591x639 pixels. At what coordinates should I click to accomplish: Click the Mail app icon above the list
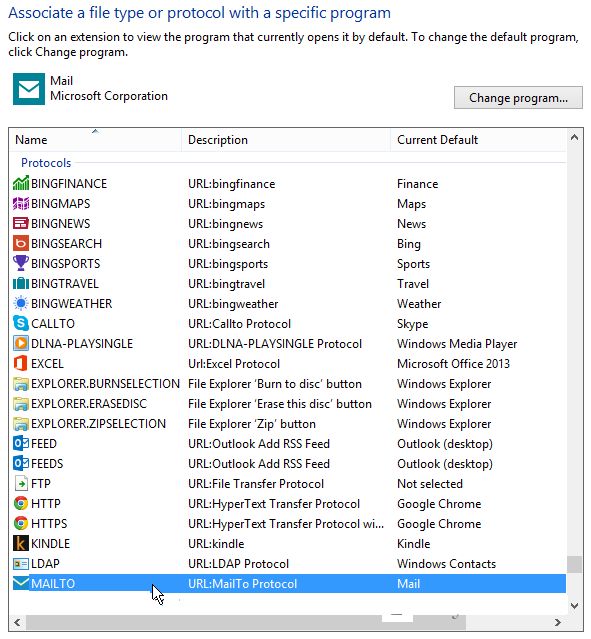[x=29, y=89]
